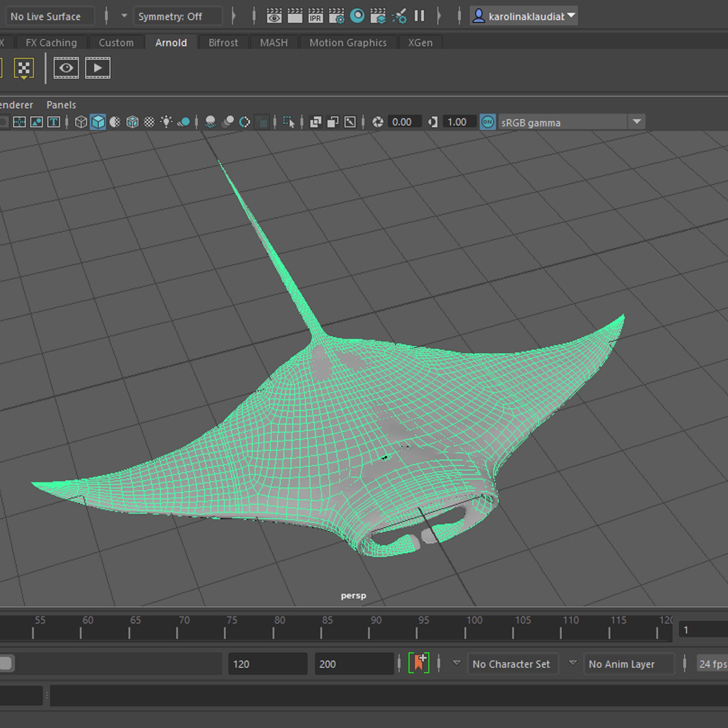
Task: Start an IPR render
Action: tap(315, 16)
